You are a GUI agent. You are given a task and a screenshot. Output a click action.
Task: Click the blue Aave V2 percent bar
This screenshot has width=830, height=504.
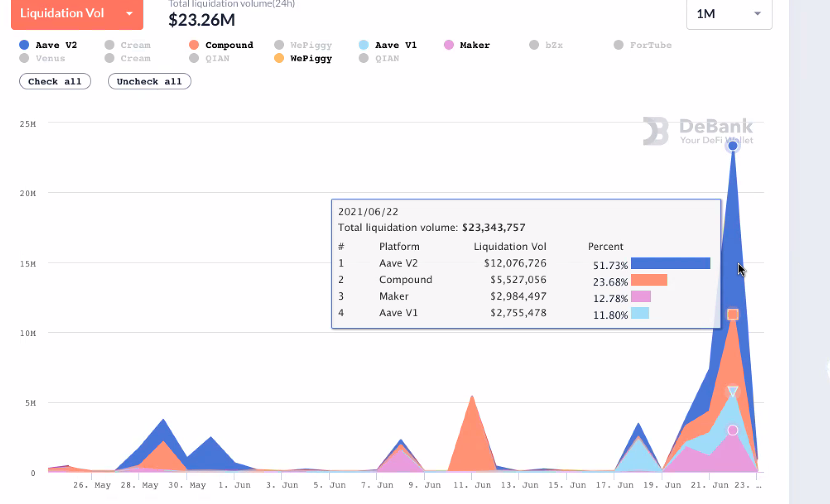click(x=670, y=263)
